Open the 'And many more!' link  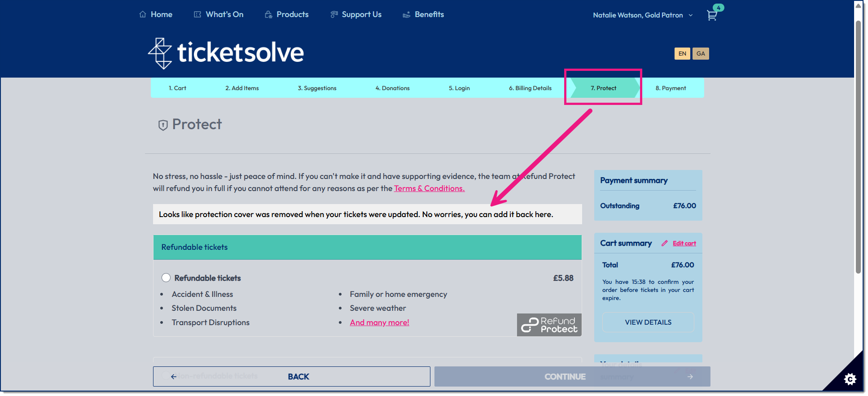click(x=380, y=322)
